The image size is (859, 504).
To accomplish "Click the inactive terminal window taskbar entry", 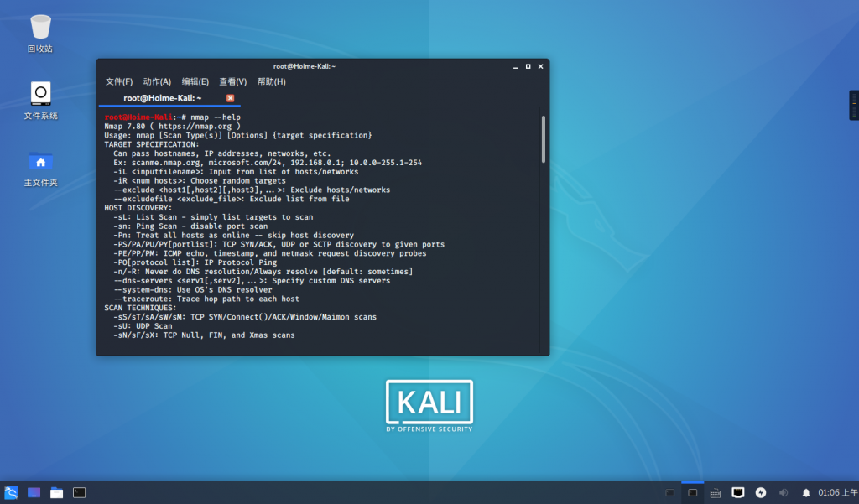I will (669, 492).
